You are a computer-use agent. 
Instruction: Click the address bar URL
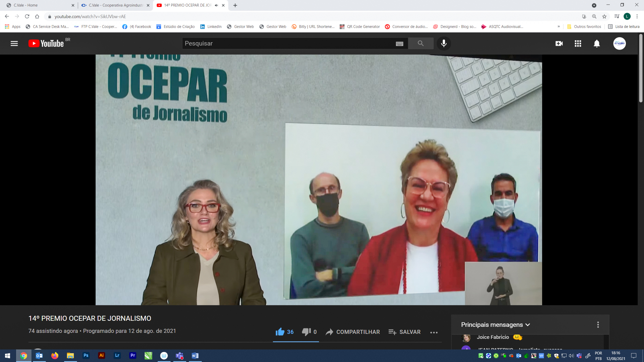[90, 16]
